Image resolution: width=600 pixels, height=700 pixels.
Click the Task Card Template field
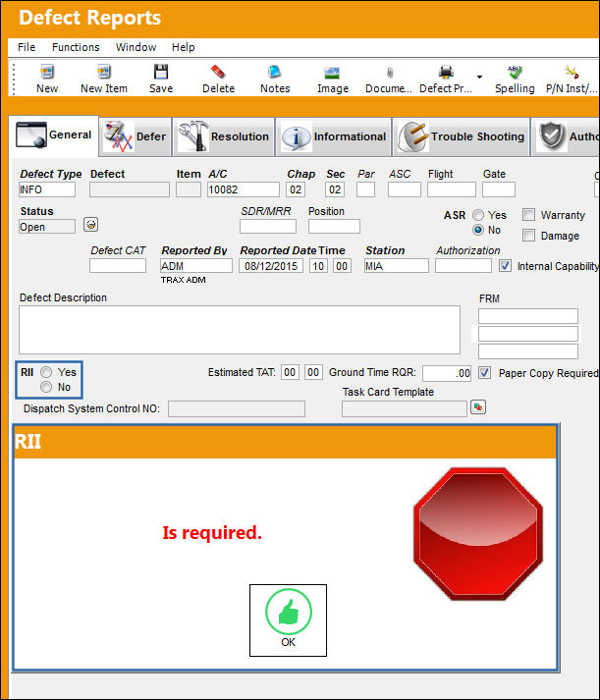coord(405,408)
